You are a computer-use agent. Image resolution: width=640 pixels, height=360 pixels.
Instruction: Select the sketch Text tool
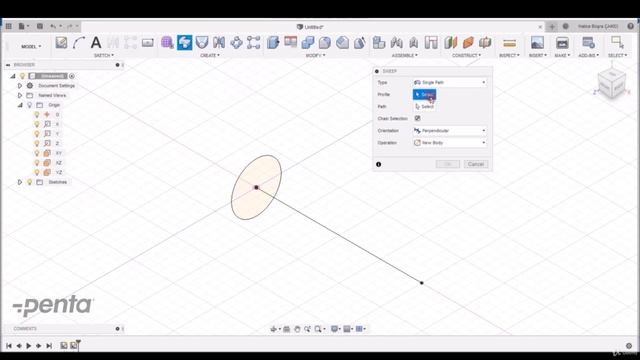(96, 42)
